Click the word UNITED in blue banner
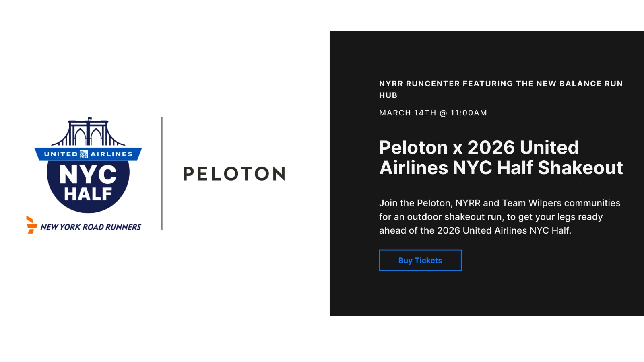This screenshot has height=362, width=644. (x=61, y=154)
